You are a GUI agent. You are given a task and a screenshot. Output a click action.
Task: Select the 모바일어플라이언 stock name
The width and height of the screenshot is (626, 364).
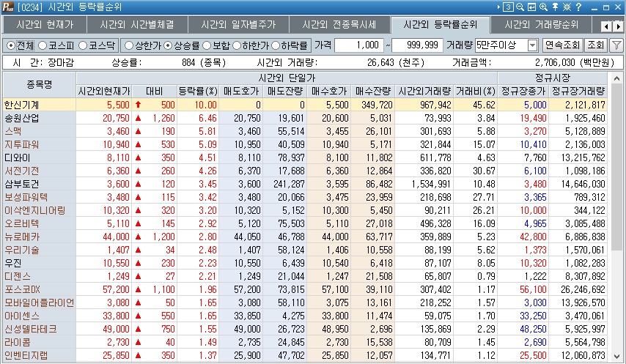pos(39,302)
